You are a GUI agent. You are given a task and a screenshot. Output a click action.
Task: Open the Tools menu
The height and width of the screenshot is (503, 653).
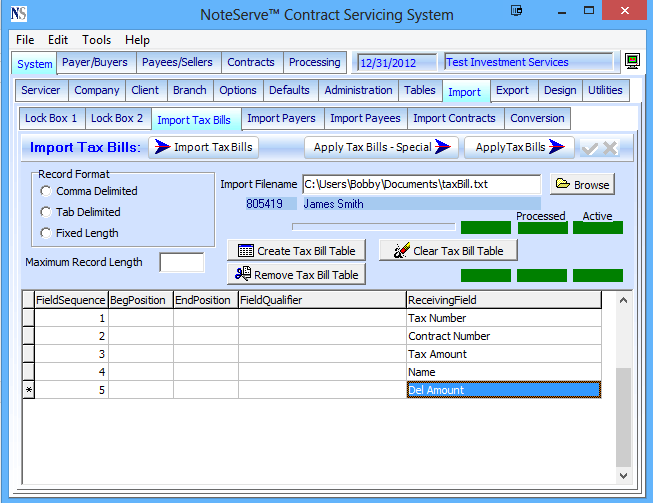pyautogui.click(x=97, y=40)
